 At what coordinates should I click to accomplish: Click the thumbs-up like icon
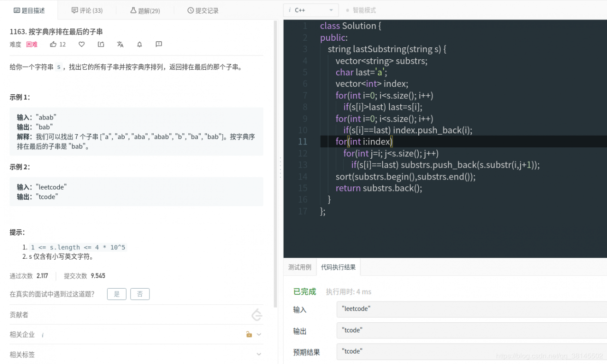[54, 44]
